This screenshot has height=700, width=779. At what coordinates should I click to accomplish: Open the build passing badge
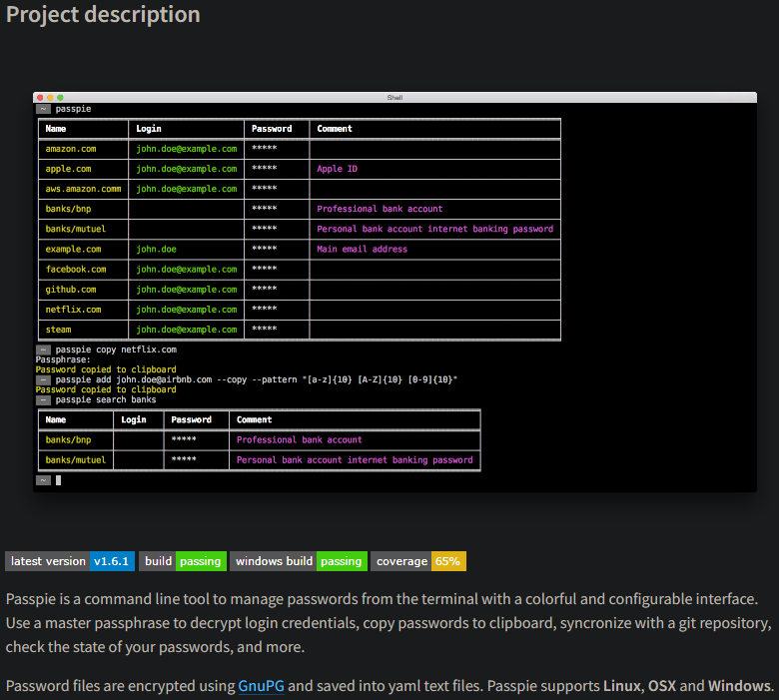click(183, 561)
